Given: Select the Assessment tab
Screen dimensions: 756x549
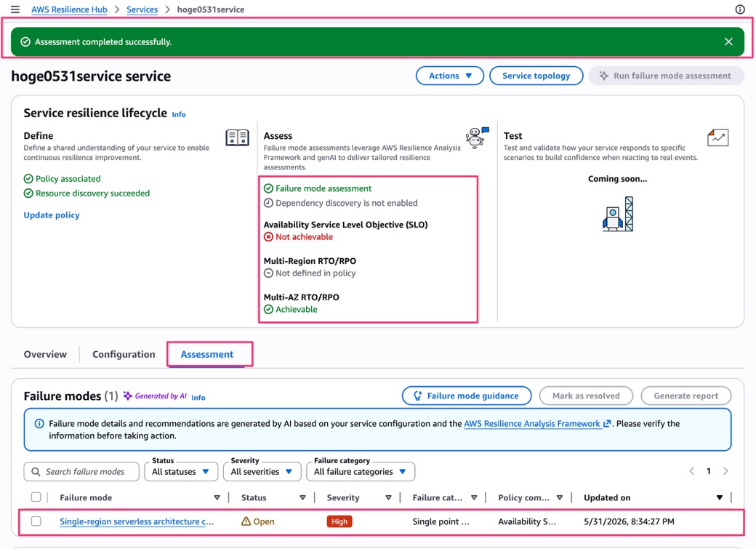Looking at the screenshot, I should [x=207, y=354].
